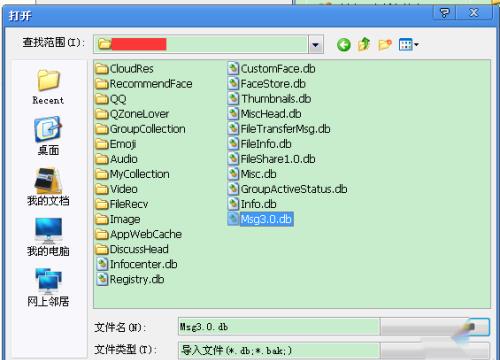Open the view menu icon
This screenshot has width=500, height=360.
click(x=408, y=44)
